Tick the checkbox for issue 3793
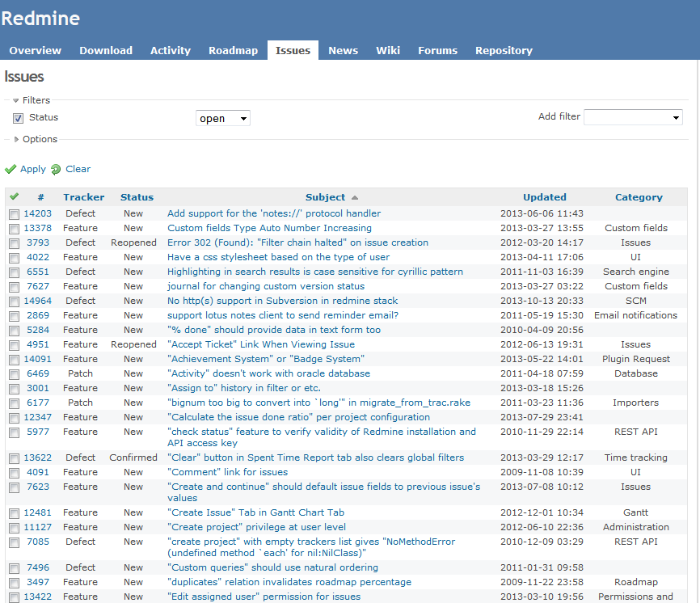Screen dimensions: 700x603 (x=15, y=243)
